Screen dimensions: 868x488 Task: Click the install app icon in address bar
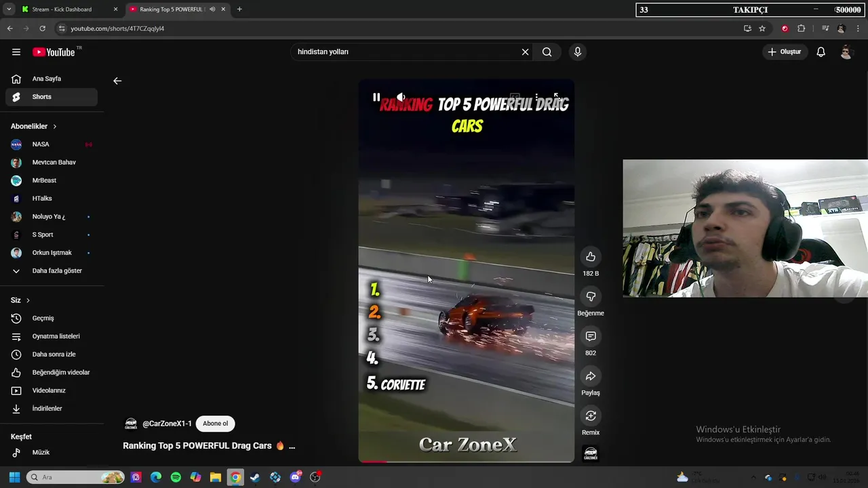[x=747, y=28]
